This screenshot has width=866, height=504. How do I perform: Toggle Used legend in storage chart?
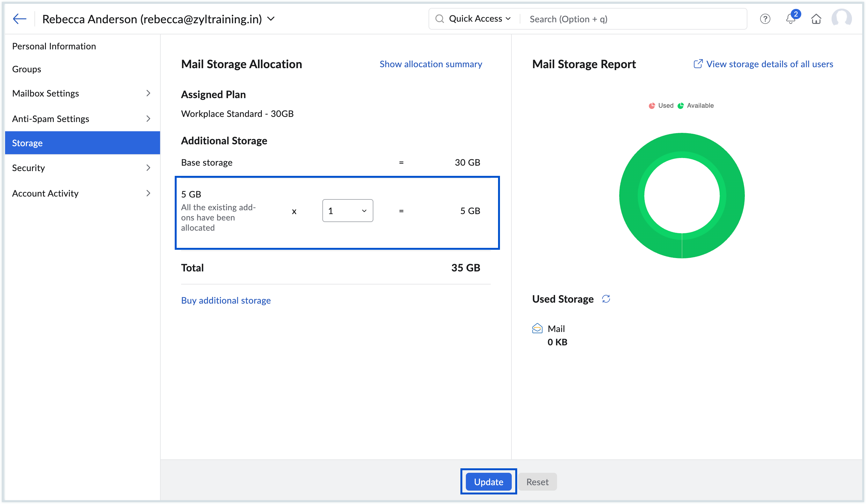point(661,106)
